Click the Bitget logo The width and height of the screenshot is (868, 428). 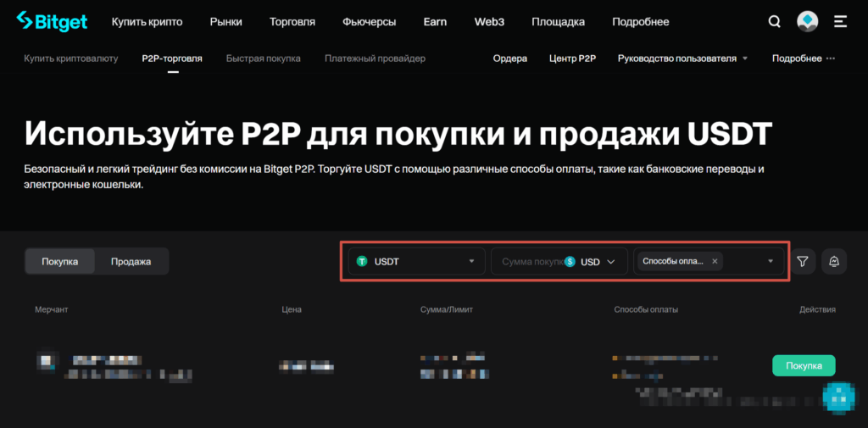coord(52,21)
